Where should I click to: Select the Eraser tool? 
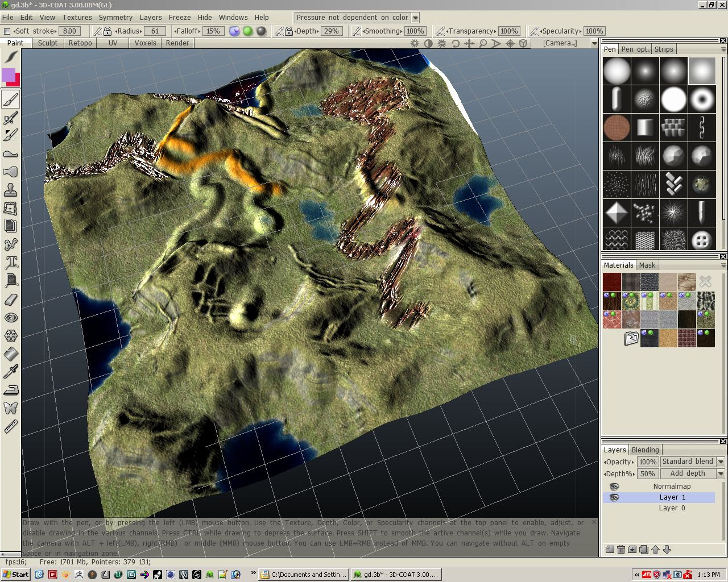pyautogui.click(x=11, y=299)
